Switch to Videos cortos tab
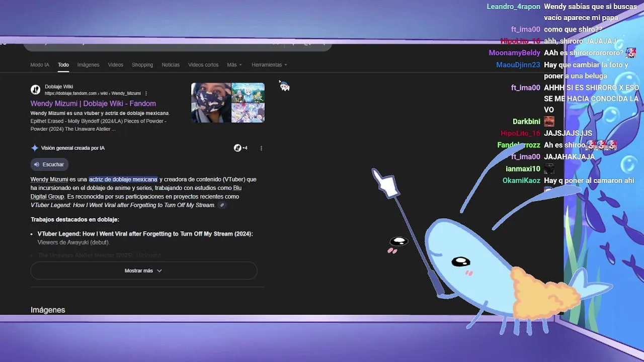The height and width of the screenshot is (362, 644). tap(203, 65)
